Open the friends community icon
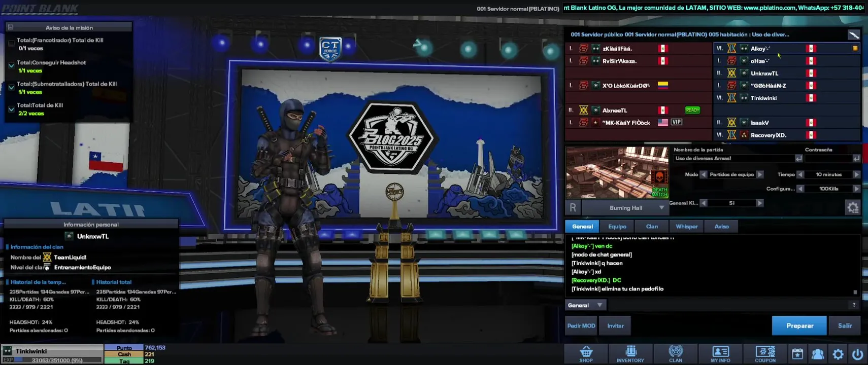868x365 pixels. coord(818,354)
